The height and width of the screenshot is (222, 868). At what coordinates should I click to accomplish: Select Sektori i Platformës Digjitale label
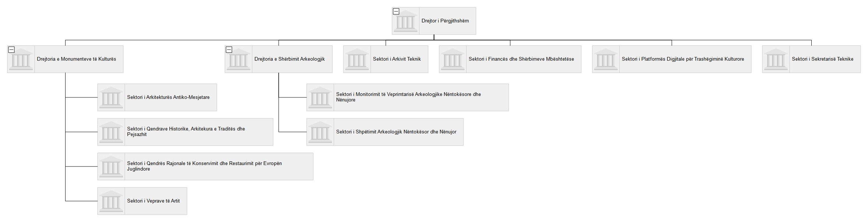(682, 59)
